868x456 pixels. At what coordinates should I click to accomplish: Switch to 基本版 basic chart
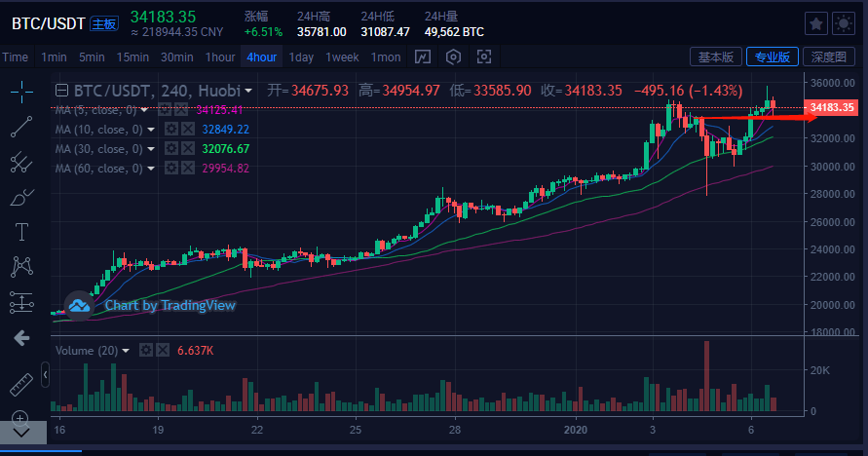pos(715,57)
